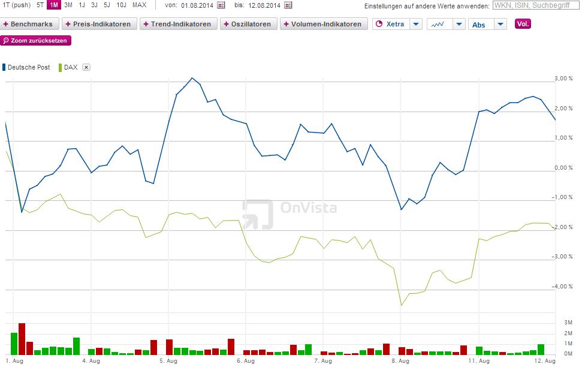Reset zoom with Zoom zurücksetzen button

point(35,41)
